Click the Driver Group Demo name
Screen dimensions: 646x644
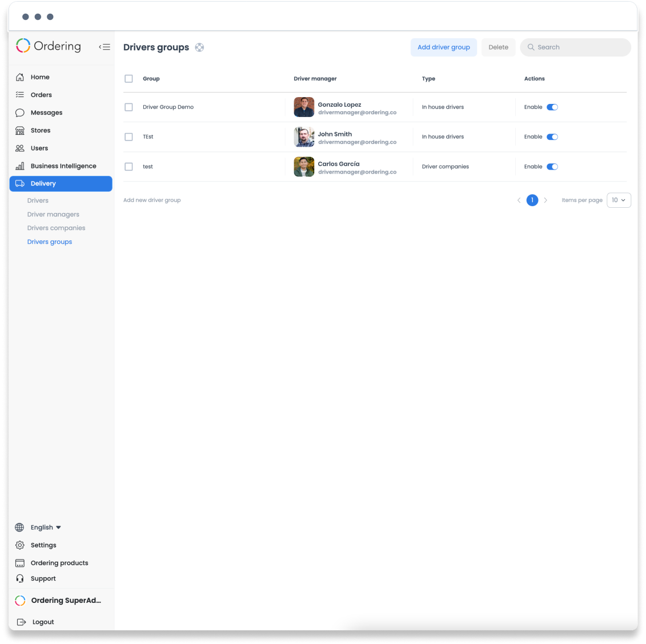pyautogui.click(x=168, y=107)
